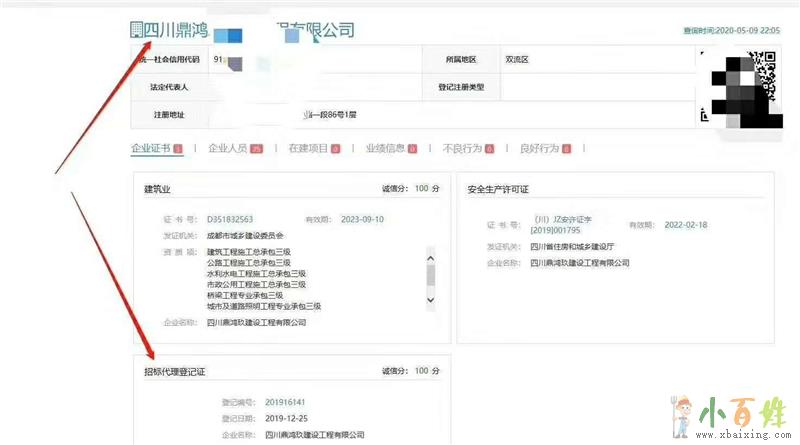Switch to the 企业证书 tab
This screenshot has width=800, height=445.
[150, 149]
